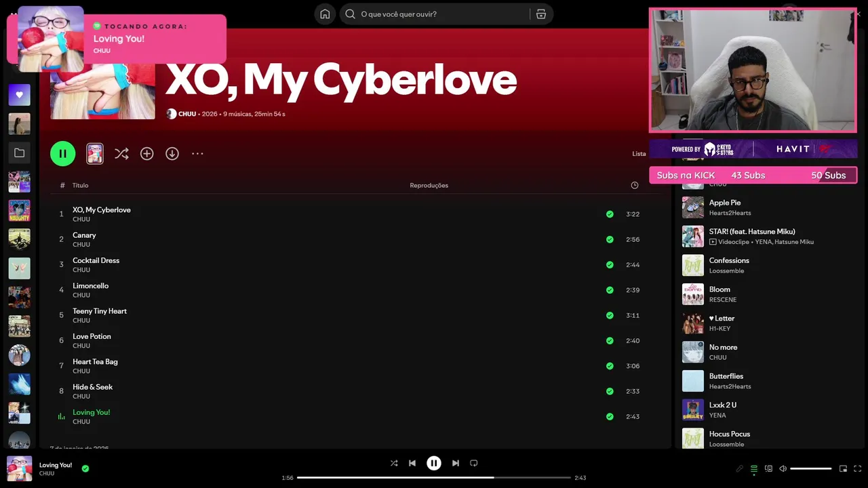This screenshot has height=488, width=868.
Task: Open now-playing cover art at bottom left
Action: point(19,468)
